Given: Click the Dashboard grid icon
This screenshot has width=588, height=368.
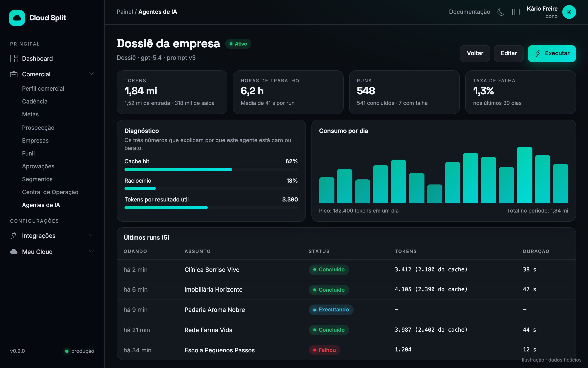Looking at the screenshot, I should (x=14, y=58).
